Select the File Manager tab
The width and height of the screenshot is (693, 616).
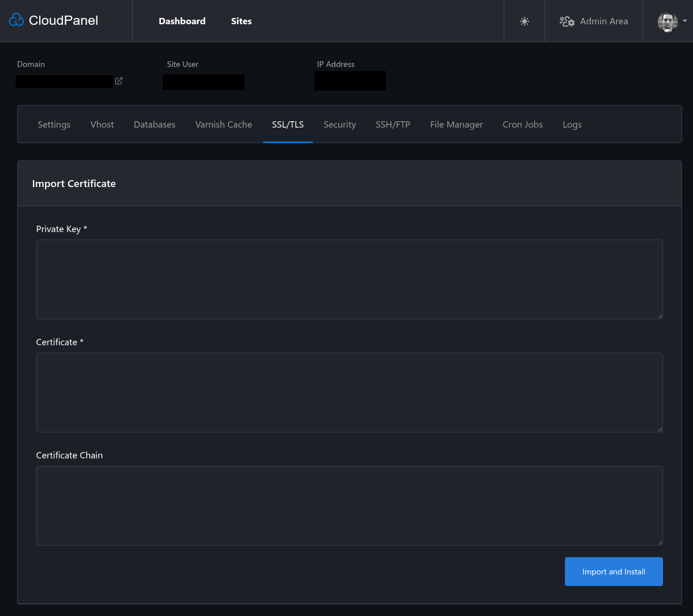pos(456,124)
